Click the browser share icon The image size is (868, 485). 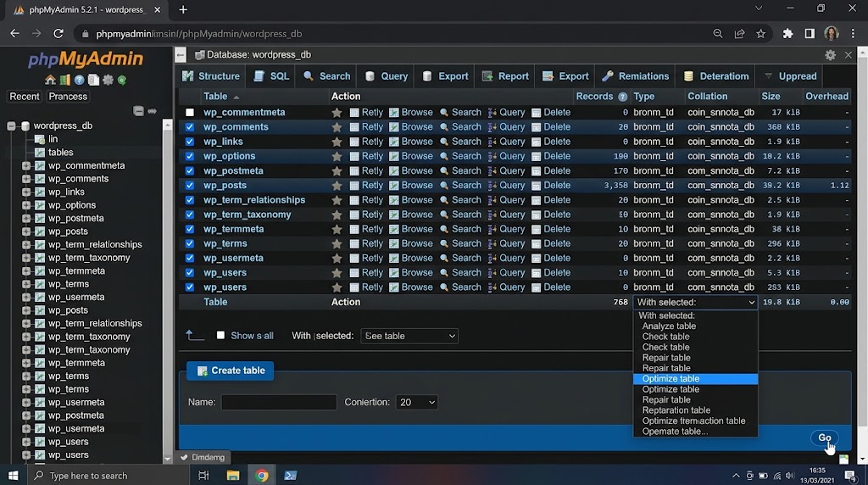coord(739,34)
